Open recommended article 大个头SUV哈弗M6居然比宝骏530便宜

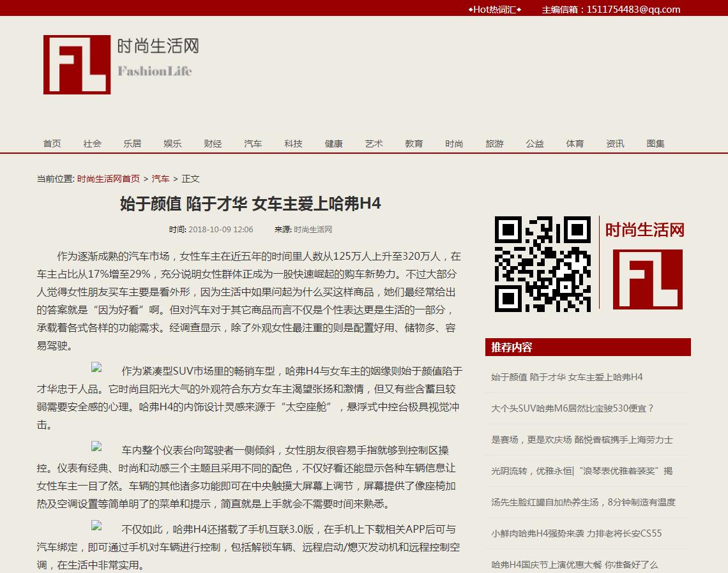[x=572, y=408]
